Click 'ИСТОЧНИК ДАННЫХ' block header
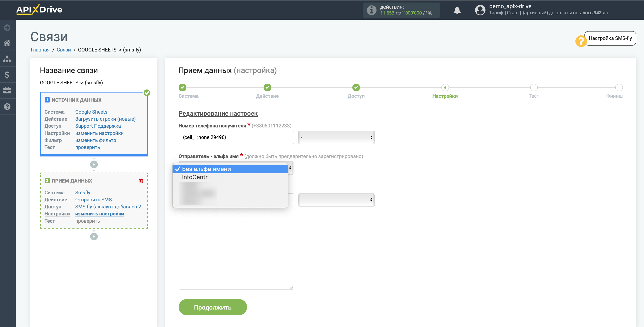Viewport: 644px width, 327px height. click(77, 100)
